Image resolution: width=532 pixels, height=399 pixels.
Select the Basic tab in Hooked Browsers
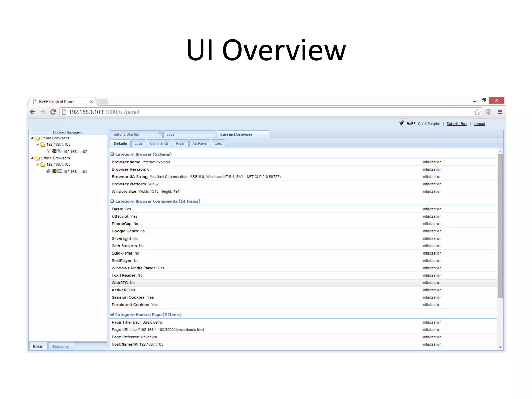point(38,346)
